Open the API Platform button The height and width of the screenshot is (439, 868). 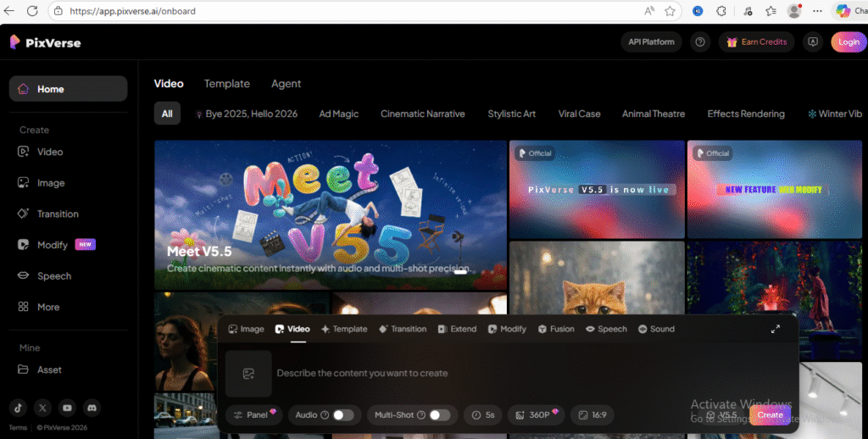pos(651,42)
